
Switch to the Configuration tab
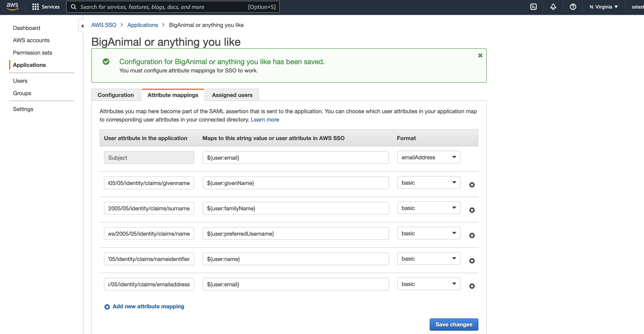pos(115,95)
